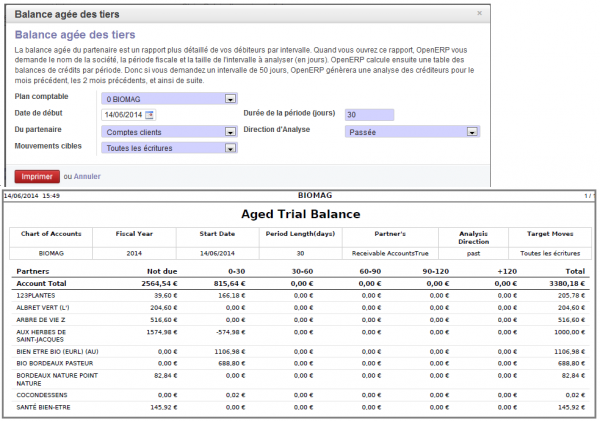Expand the Plan comptable dropdown arrow
The width and height of the screenshot is (600, 421).
click(230, 99)
